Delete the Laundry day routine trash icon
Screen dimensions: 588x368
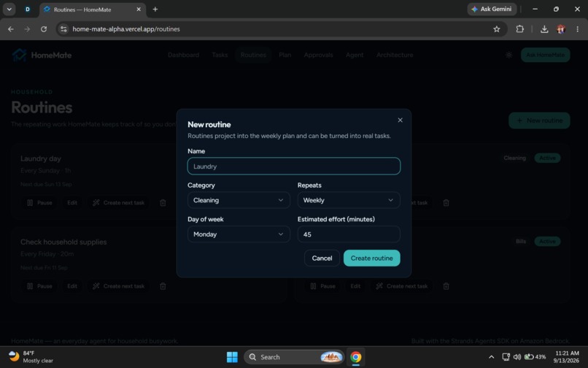(x=163, y=203)
